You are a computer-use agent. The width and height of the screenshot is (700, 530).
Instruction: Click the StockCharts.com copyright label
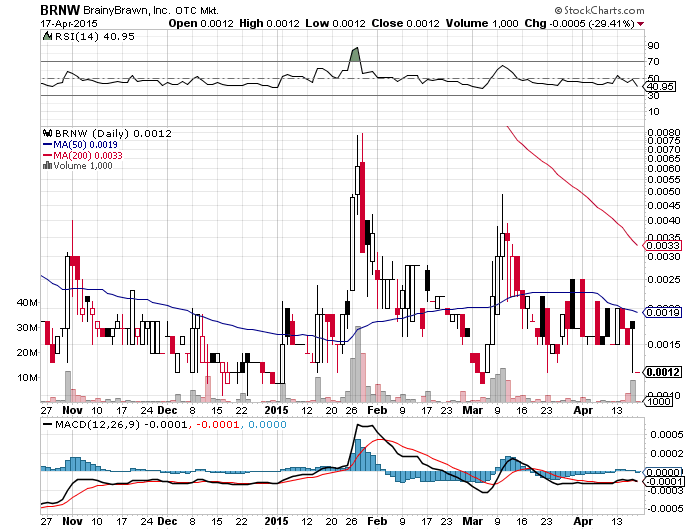pos(600,10)
